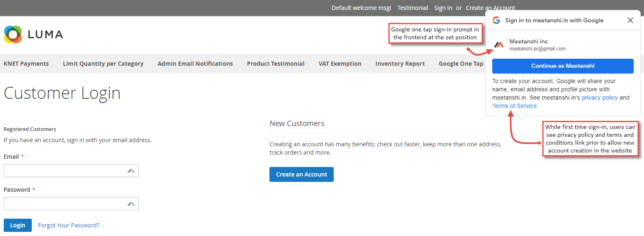Open Inventory Report menu item
The width and height of the screenshot is (644, 236).
pos(400,64)
